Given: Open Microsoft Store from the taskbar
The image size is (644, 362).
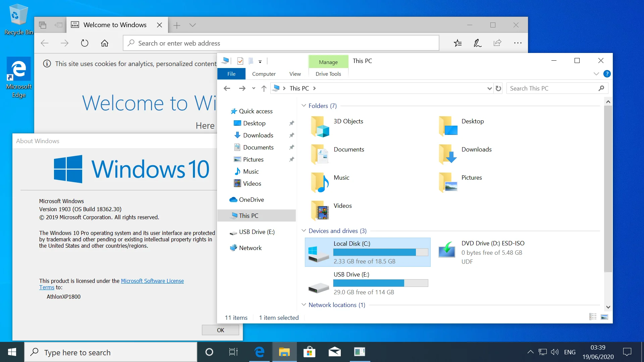Looking at the screenshot, I should pos(309,352).
